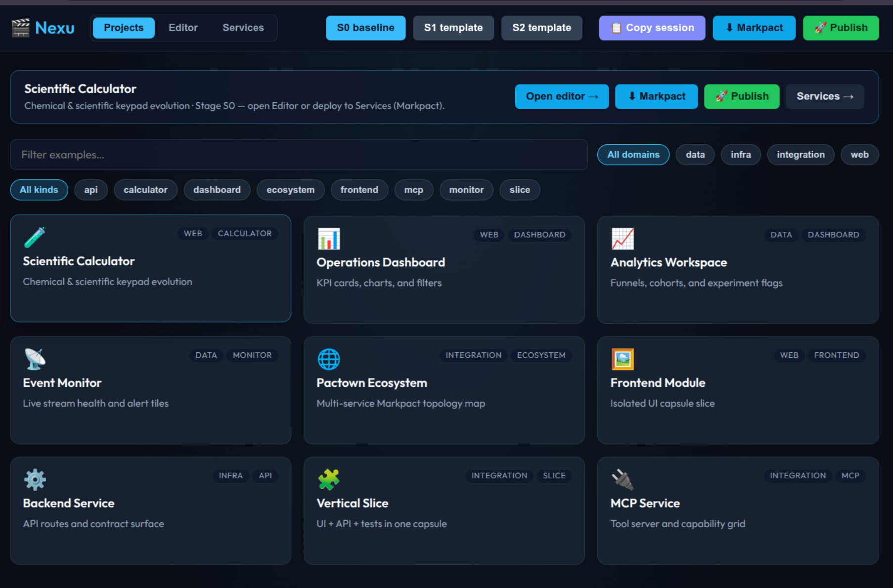Select the S1 template stage
Viewport: 893px width, 588px height.
453,28
